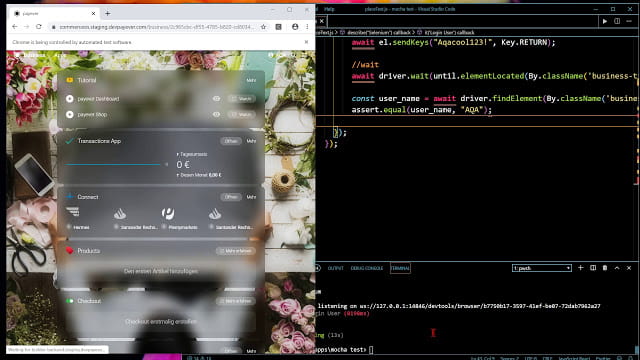This screenshot has height=360, width=640.
Task: Click Watch button for payever Dashboard
Action: [x=242, y=98]
